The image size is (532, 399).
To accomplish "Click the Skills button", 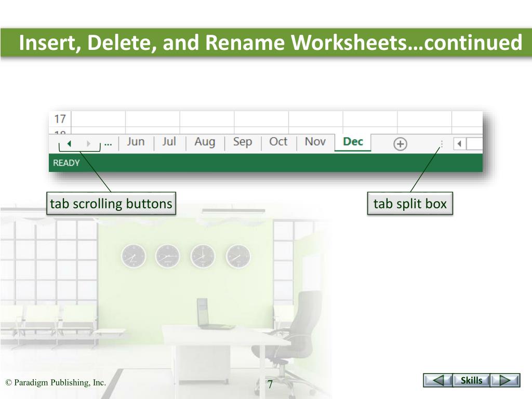I will [472, 380].
